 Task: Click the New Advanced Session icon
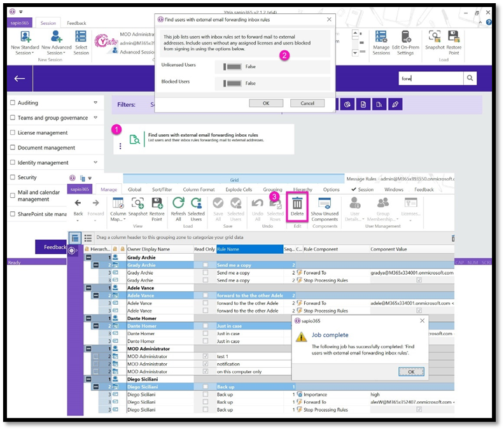(56, 37)
